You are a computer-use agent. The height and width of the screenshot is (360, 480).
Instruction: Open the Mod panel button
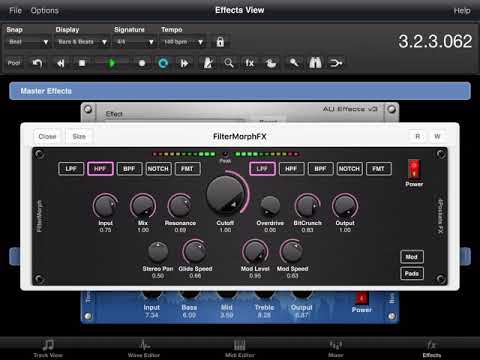[x=412, y=257]
